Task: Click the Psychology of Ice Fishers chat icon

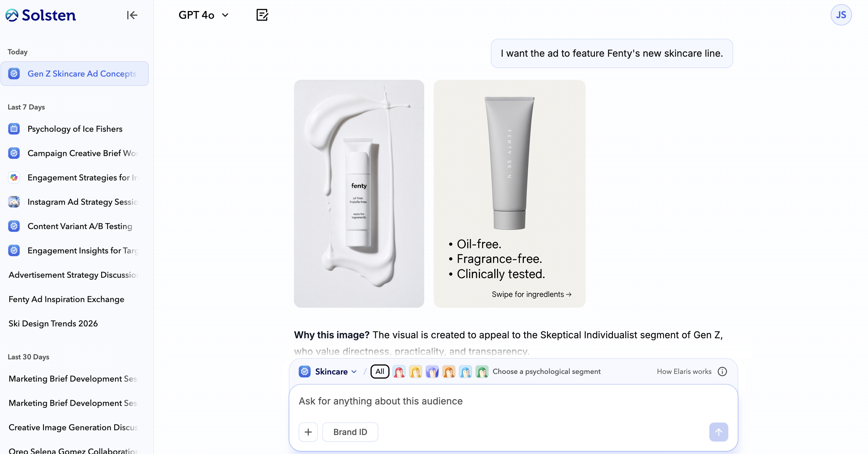Action: [14, 129]
